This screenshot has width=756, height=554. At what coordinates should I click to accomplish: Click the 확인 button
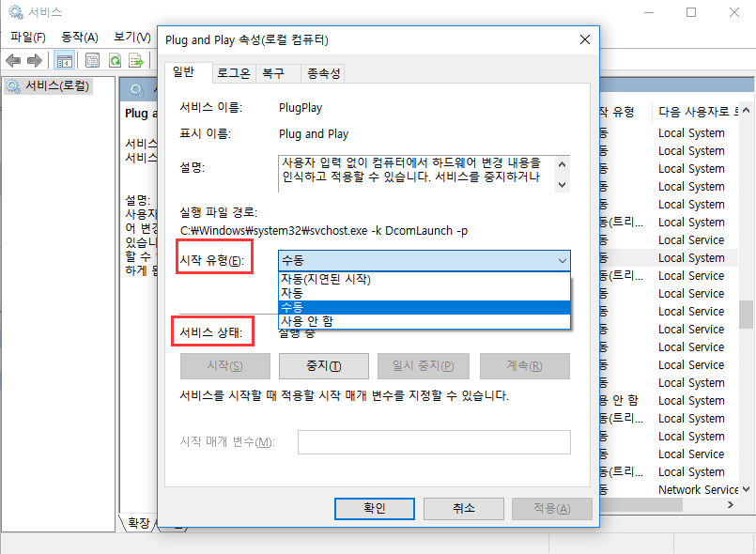click(x=374, y=509)
